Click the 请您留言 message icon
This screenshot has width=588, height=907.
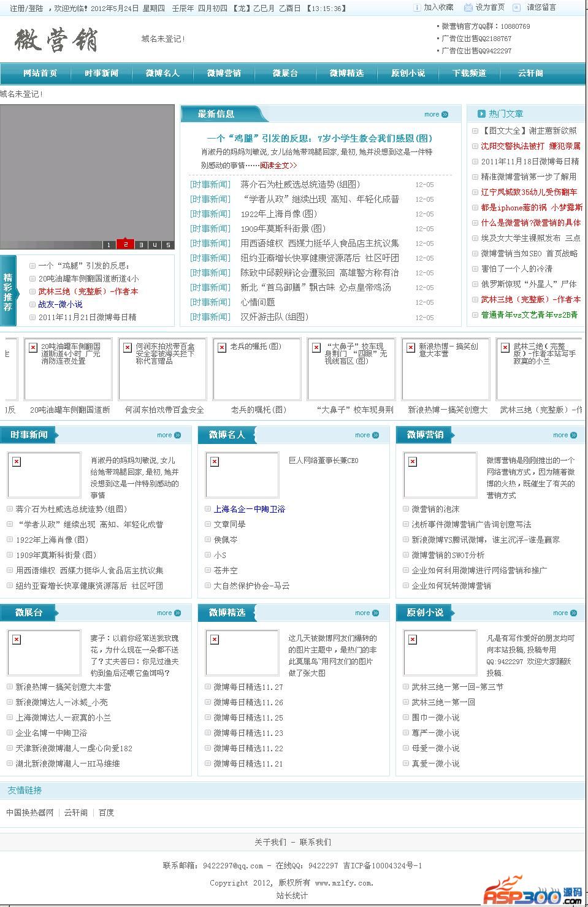[517, 7]
